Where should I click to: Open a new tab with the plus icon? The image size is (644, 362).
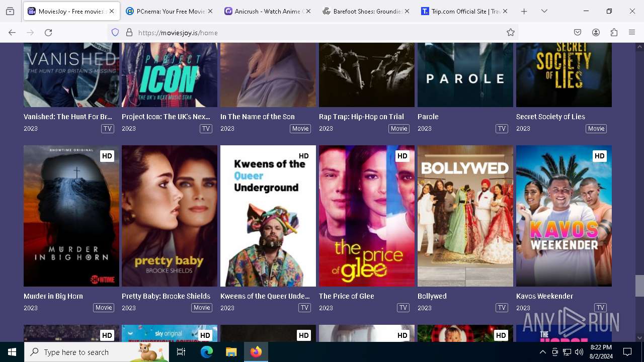[524, 11]
